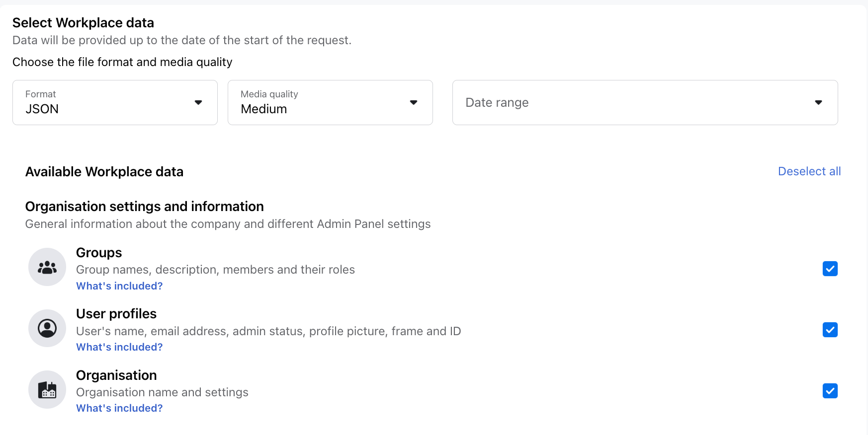The width and height of the screenshot is (868, 435).
Task: Click the Groups title text
Action: point(99,253)
